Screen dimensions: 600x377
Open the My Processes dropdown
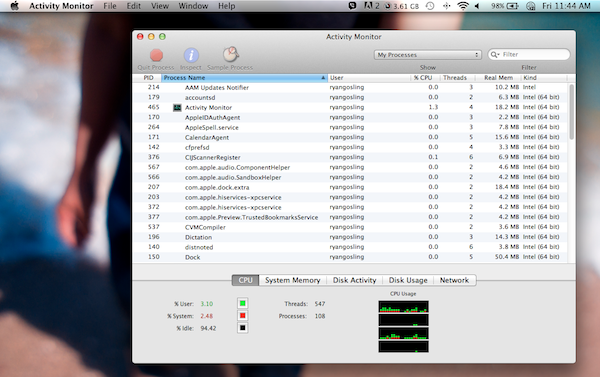pos(427,55)
